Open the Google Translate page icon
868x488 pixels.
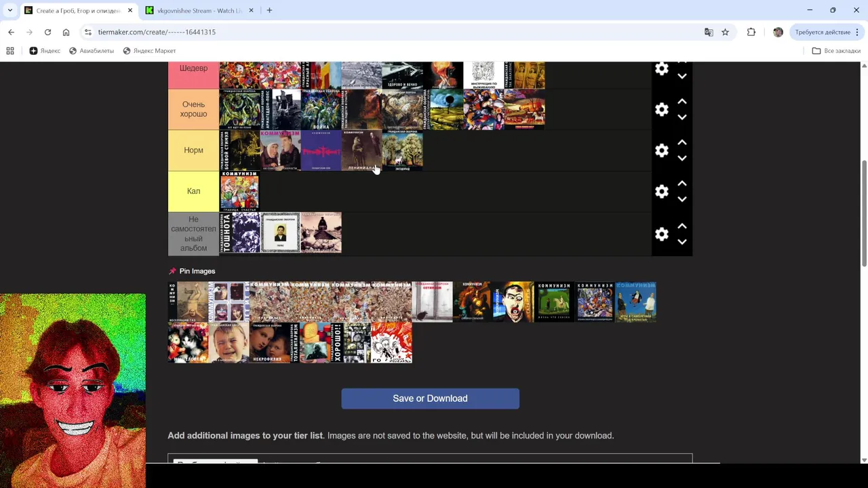709,32
